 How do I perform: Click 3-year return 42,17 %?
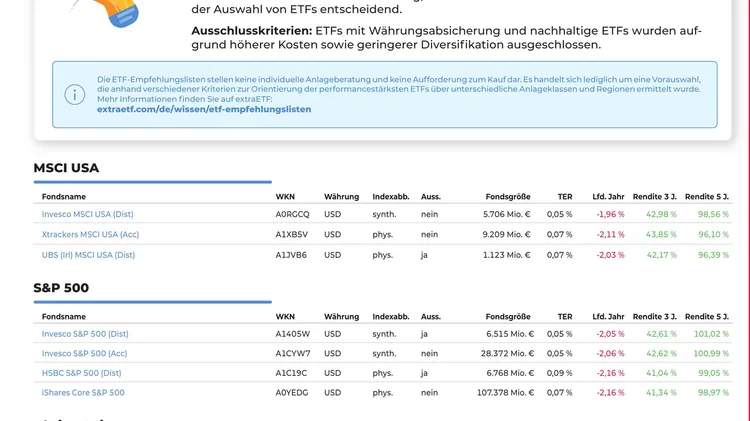[x=662, y=255]
